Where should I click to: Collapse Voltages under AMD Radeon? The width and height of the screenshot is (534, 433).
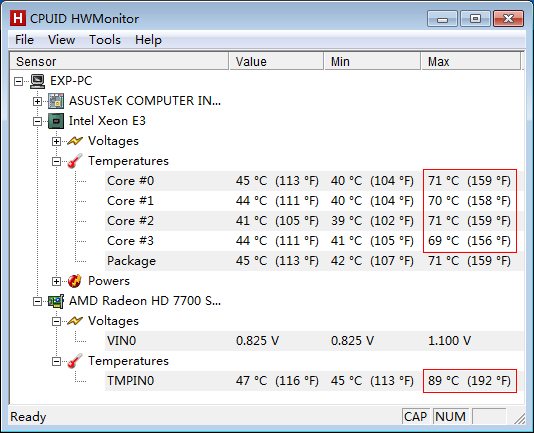point(57,321)
